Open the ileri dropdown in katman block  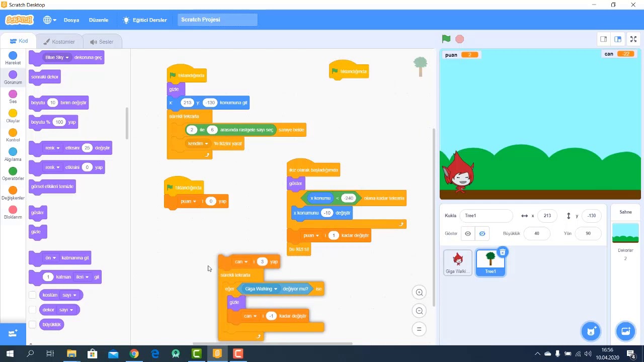tap(82, 277)
